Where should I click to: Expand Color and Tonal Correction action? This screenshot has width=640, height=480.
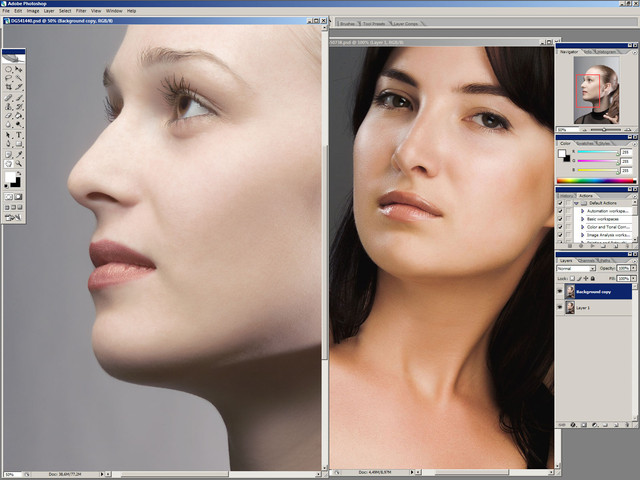(583, 227)
